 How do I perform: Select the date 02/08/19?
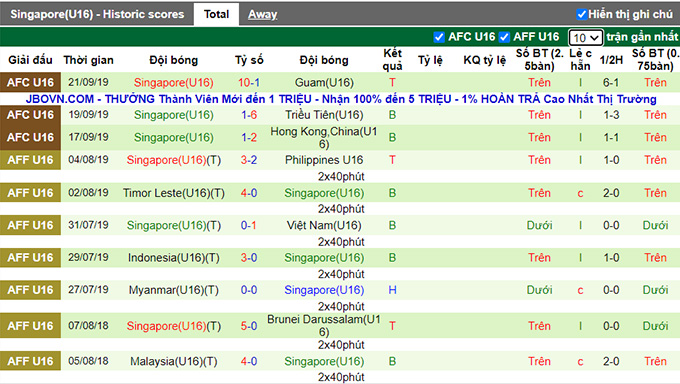click(x=88, y=193)
